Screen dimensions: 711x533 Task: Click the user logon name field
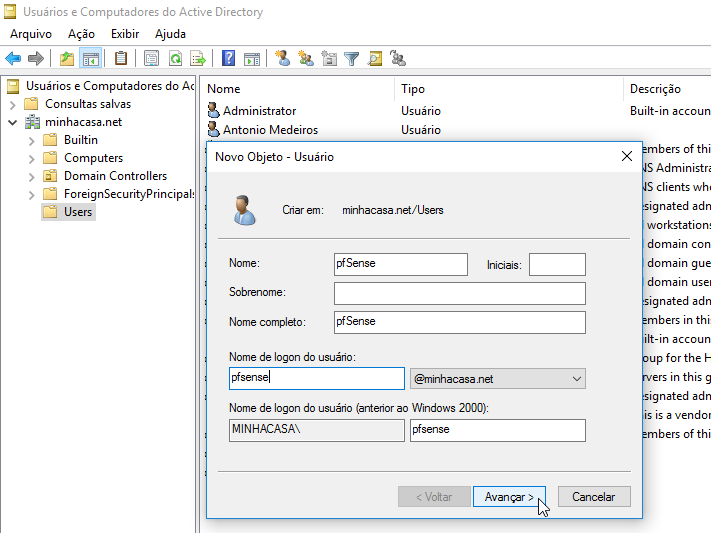[317, 378]
